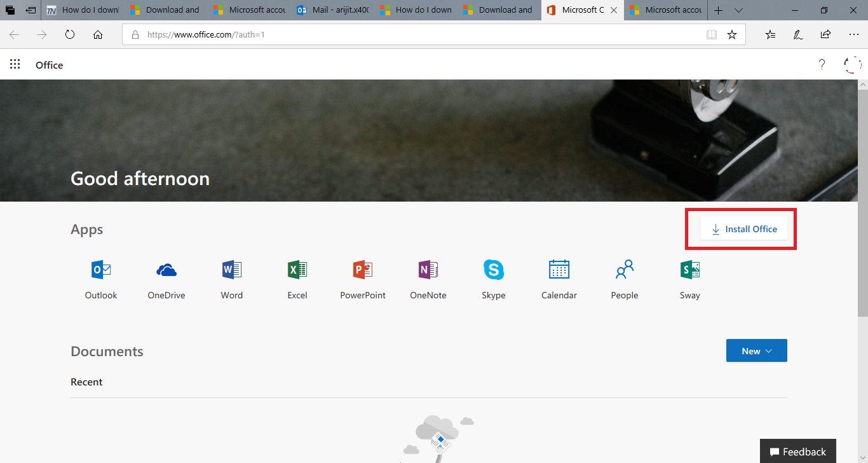The width and height of the screenshot is (868, 463).
Task: Go to the browser home page
Action: point(98,35)
